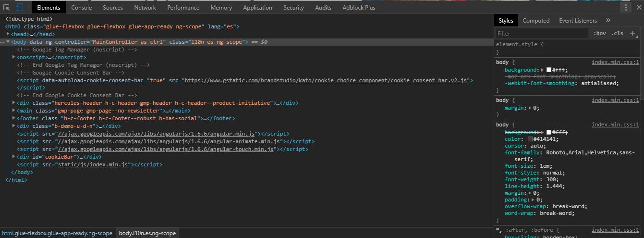Expand the main gmp-page node

(x=14, y=111)
